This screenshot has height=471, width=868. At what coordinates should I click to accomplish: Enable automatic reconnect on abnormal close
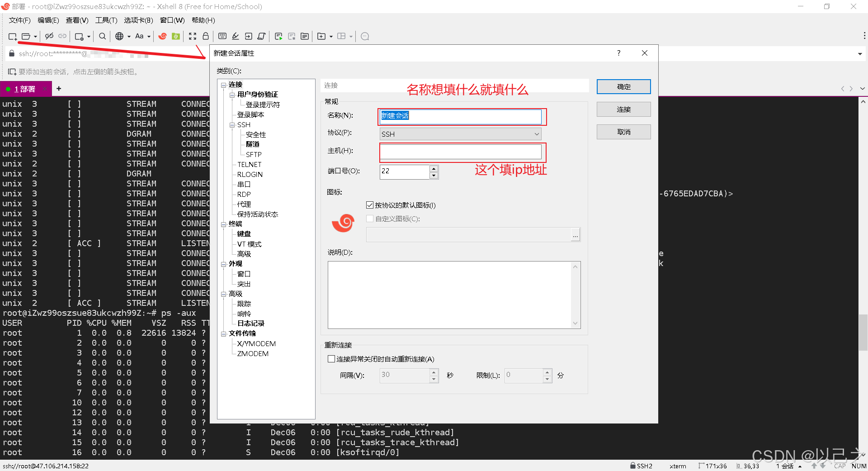(x=331, y=359)
